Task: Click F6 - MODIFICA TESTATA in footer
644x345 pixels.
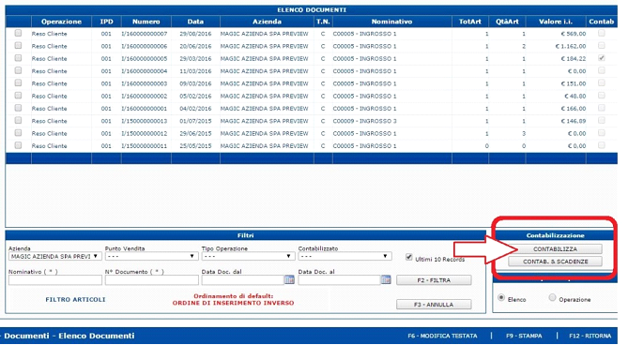Action: (442, 336)
